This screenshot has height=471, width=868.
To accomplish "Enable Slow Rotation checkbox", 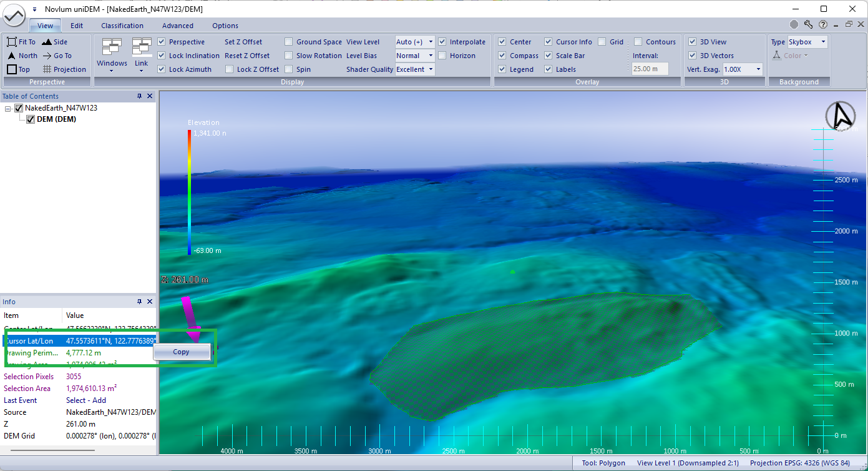I will tap(289, 56).
